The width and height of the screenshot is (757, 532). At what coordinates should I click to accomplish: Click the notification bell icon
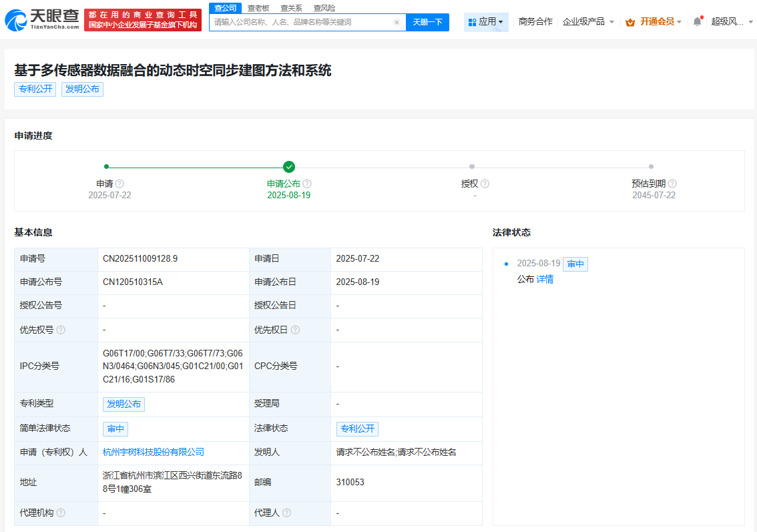(x=696, y=21)
